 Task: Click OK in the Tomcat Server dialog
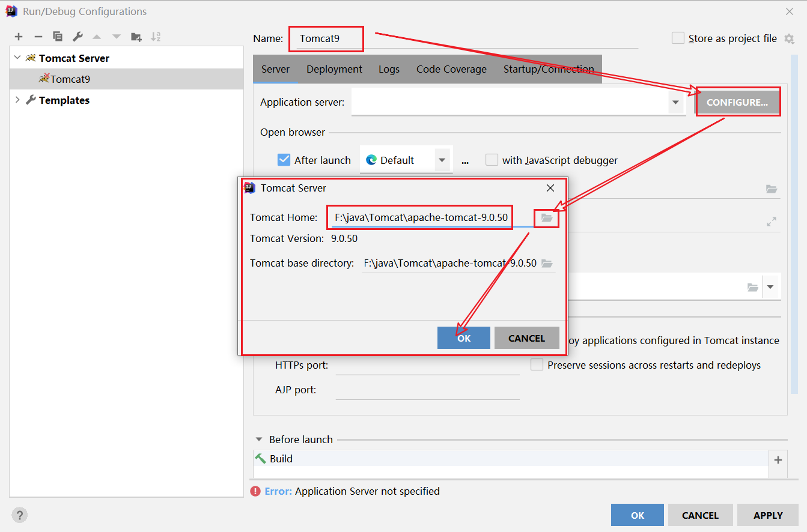pos(463,338)
